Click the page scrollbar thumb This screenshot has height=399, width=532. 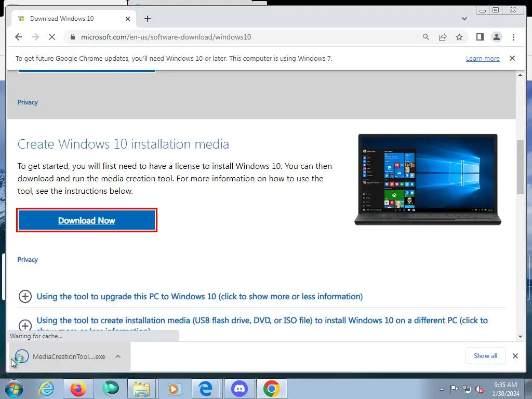coord(520,167)
